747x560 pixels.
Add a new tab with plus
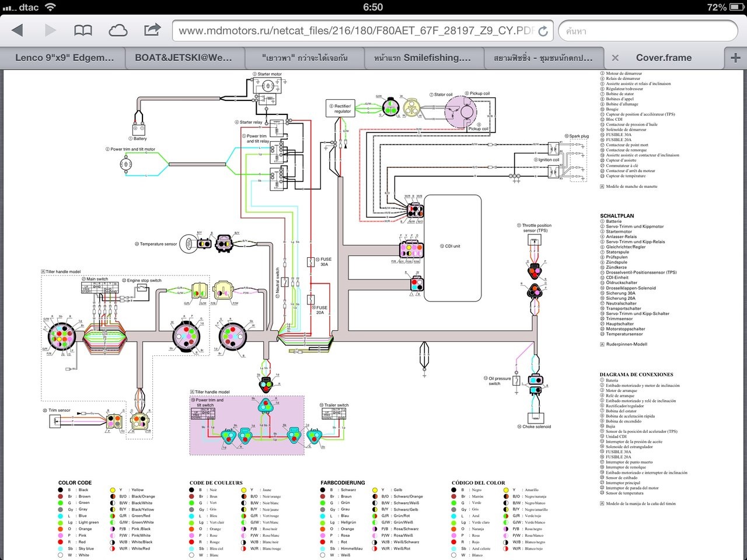735,57
